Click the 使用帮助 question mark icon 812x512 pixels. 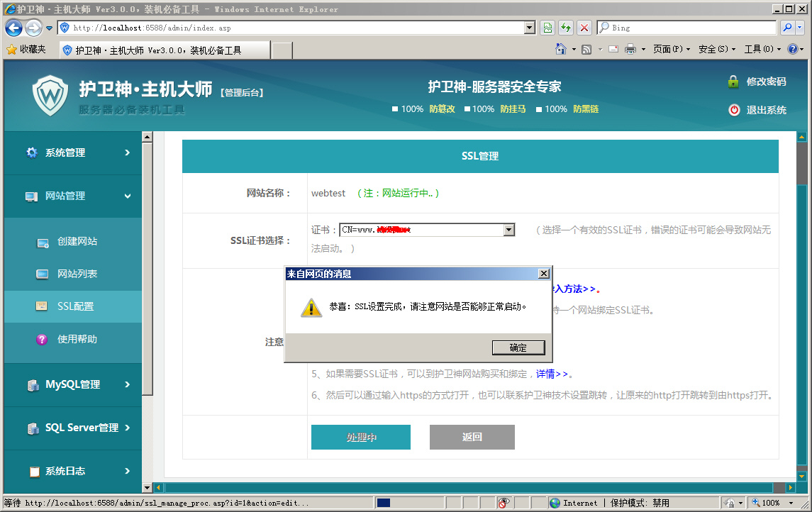coord(43,340)
